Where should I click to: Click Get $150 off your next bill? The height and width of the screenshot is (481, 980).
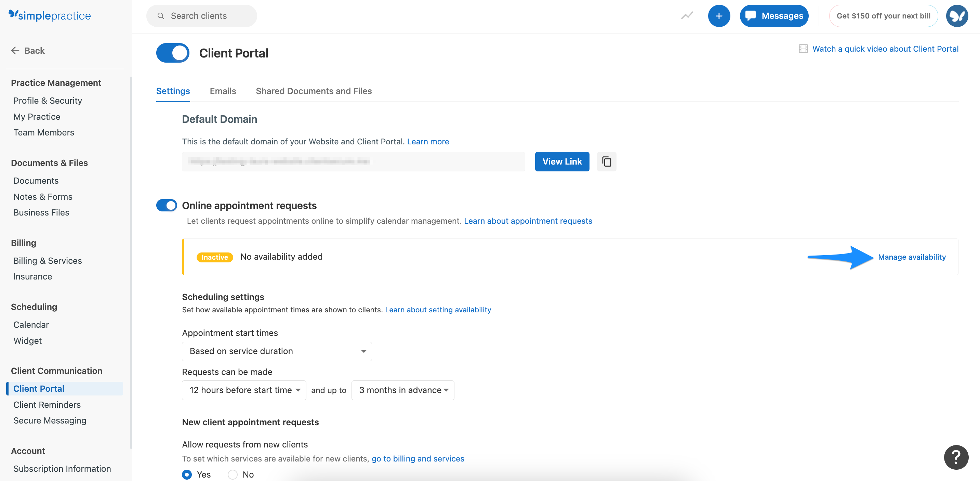(883, 16)
